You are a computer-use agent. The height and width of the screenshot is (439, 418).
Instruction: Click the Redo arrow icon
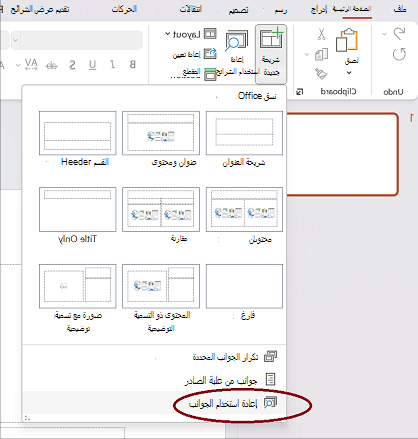(x=399, y=54)
